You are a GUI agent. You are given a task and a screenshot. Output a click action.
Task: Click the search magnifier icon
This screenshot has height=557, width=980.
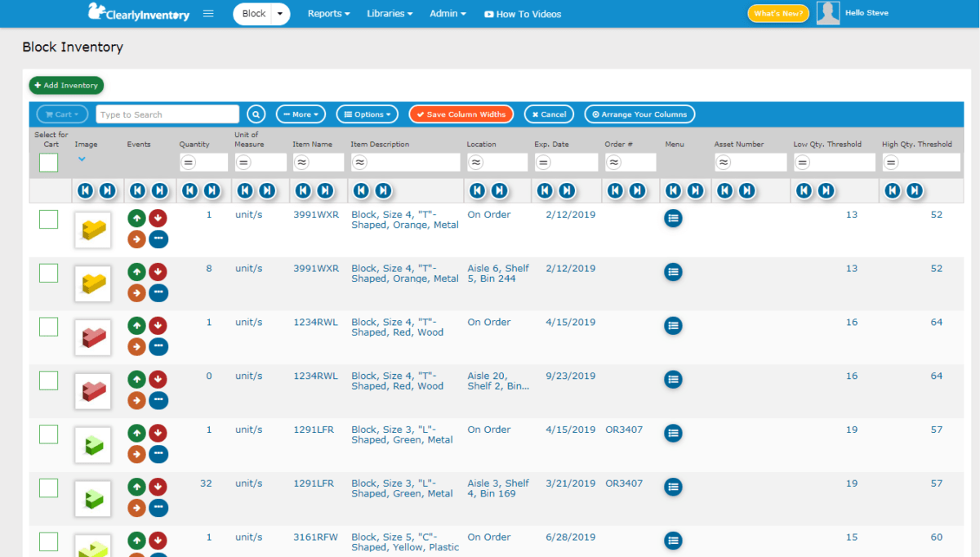tap(256, 114)
